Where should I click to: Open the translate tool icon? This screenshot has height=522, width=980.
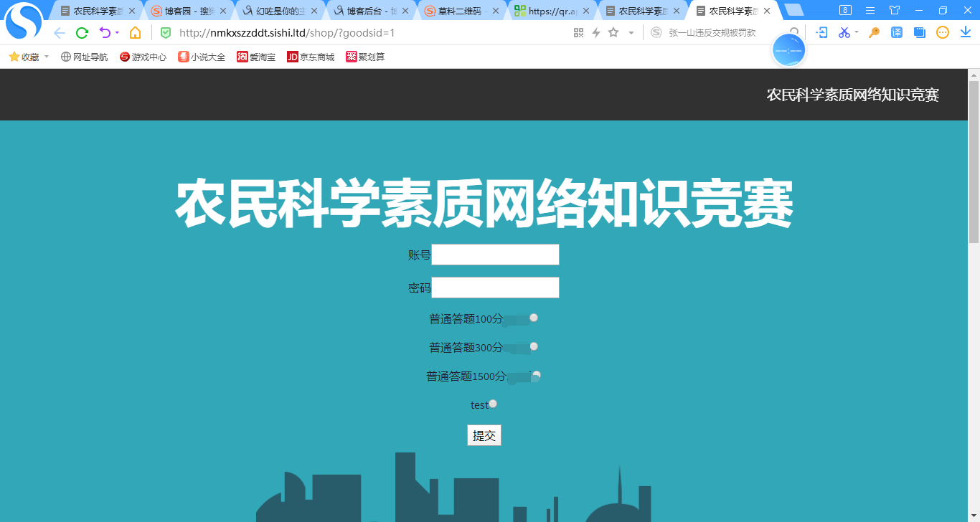[x=897, y=33]
